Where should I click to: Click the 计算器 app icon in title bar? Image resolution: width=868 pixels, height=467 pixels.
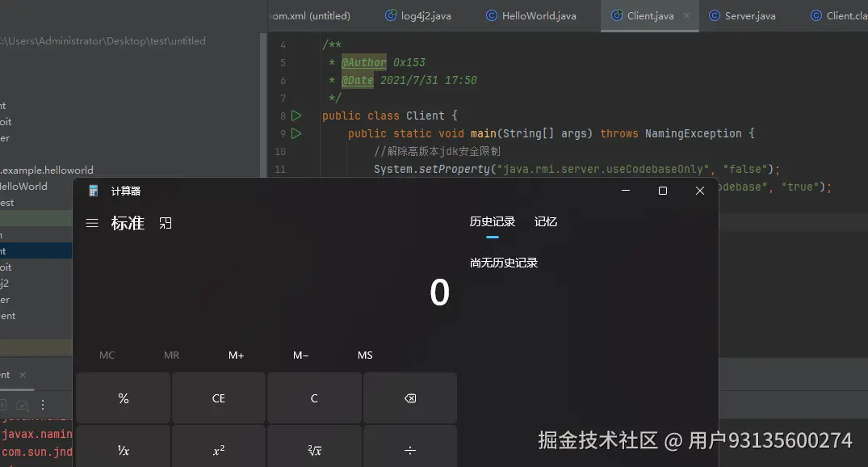tap(94, 191)
